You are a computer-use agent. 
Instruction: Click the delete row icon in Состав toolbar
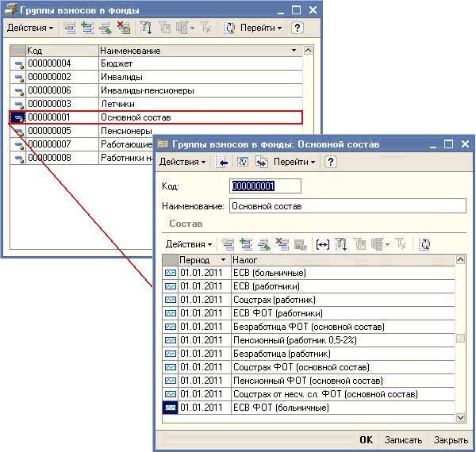click(x=282, y=244)
